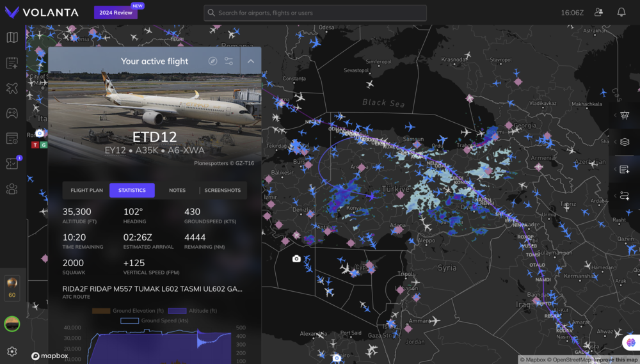Click the 2024 Review button

tap(115, 13)
